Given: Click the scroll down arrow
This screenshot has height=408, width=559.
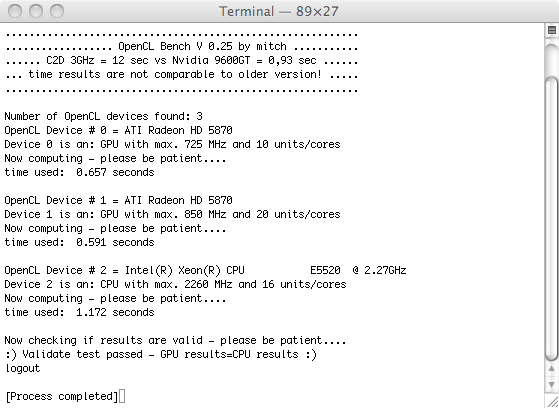Looking at the screenshot, I should [x=552, y=385].
